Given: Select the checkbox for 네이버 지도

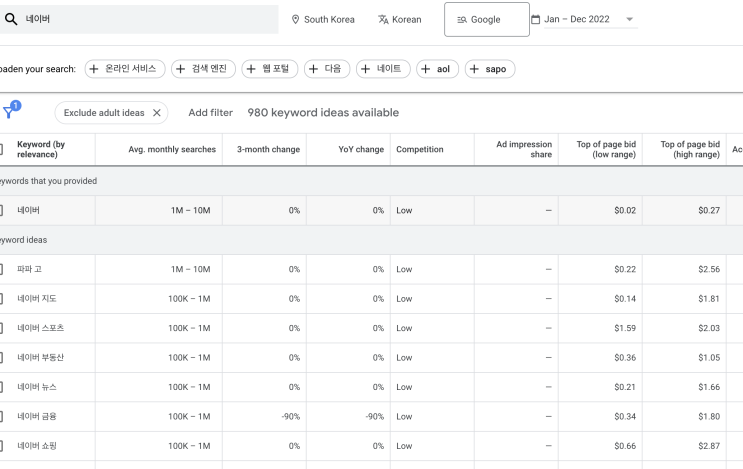Looking at the screenshot, I should pyautogui.click(x=1, y=298).
